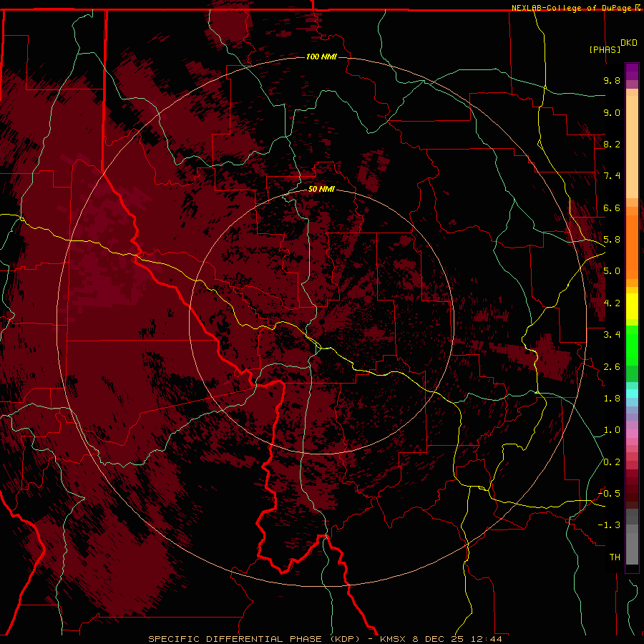The width and height of the screenshot is (644, 644).
Task: Click the 50 NMI range ring label
Action: tap(321, 189)
